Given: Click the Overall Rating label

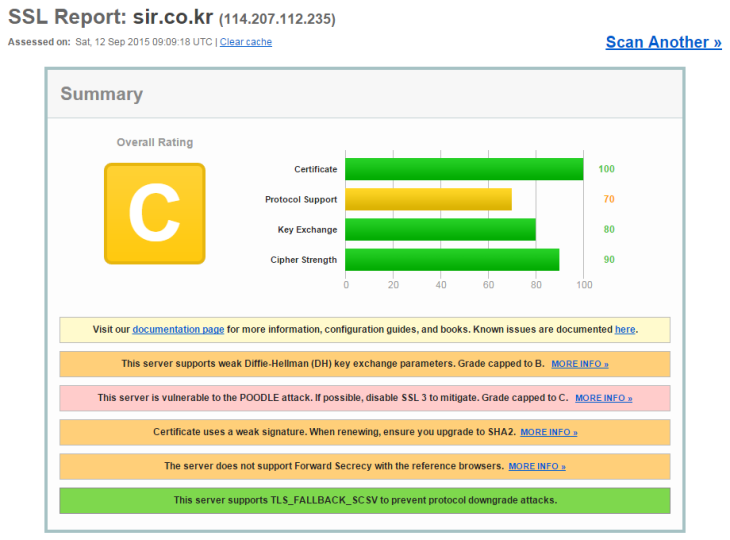Looking at the screenshot, I should 154,142.
